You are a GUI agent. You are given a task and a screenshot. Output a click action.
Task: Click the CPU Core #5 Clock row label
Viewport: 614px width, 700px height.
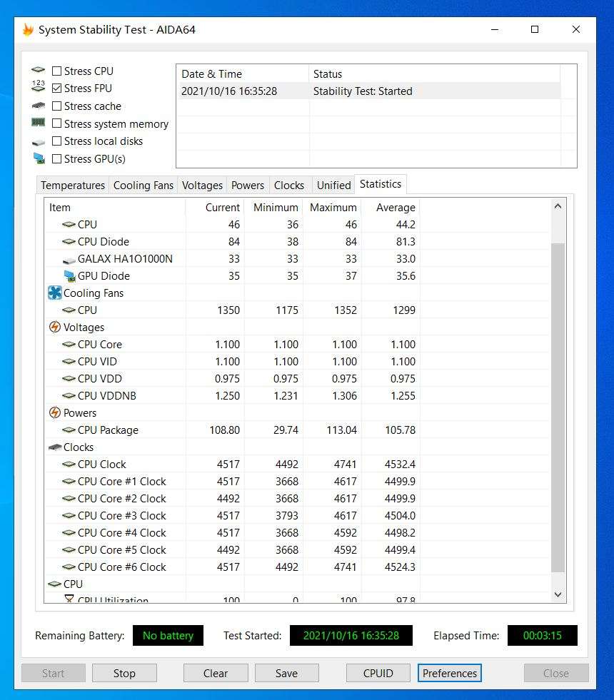point(121,550)
